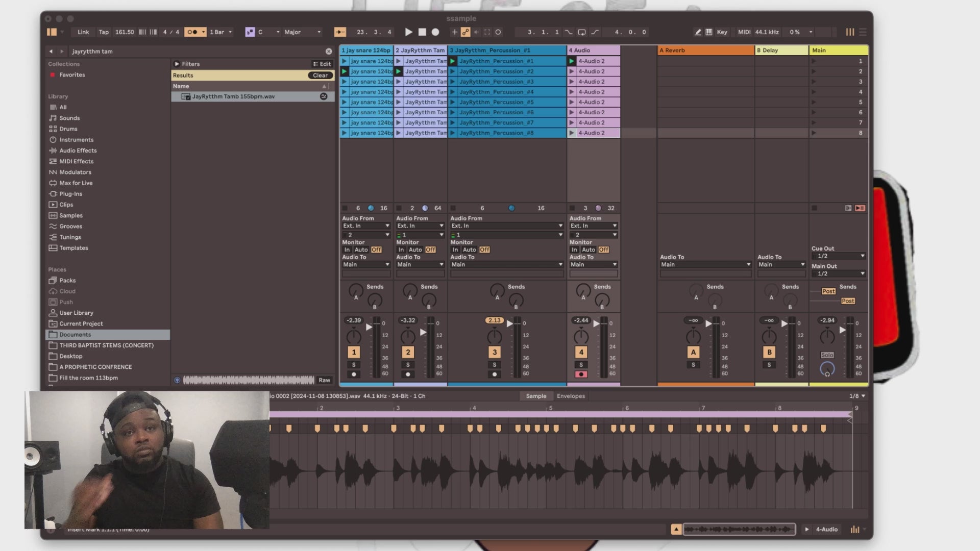Click the Clear results button
The height and width of the screenshot is (551, 980).
(320, 75)
